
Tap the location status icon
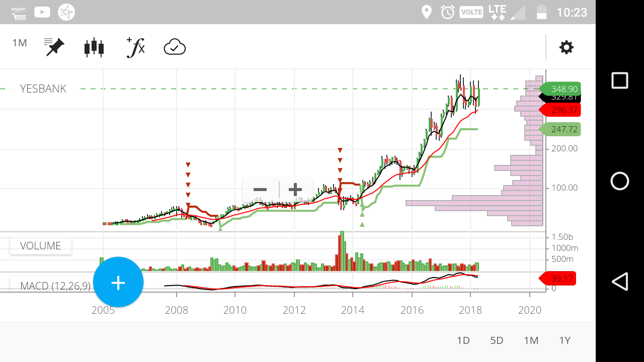pos(427,12)
